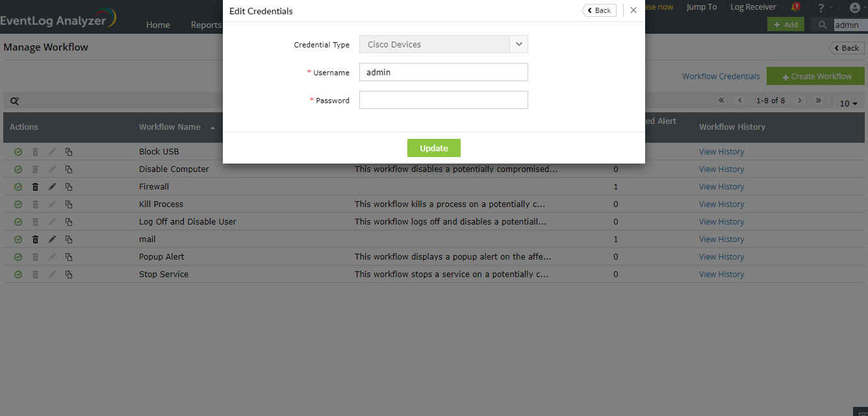
Task: Open the help question mark menu
Action: point(821,8)
